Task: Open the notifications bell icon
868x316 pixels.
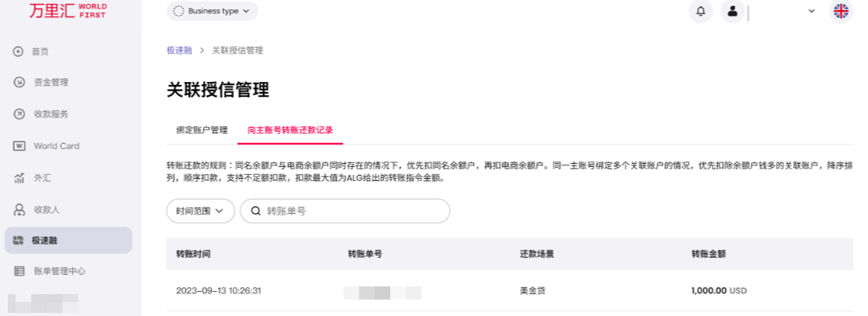Action: (700, 11)
